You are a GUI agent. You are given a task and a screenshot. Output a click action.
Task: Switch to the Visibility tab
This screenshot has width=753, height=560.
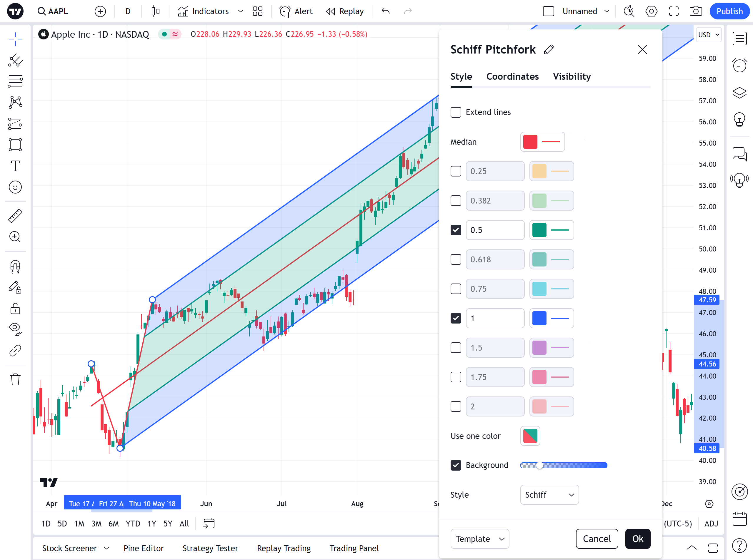572,76
